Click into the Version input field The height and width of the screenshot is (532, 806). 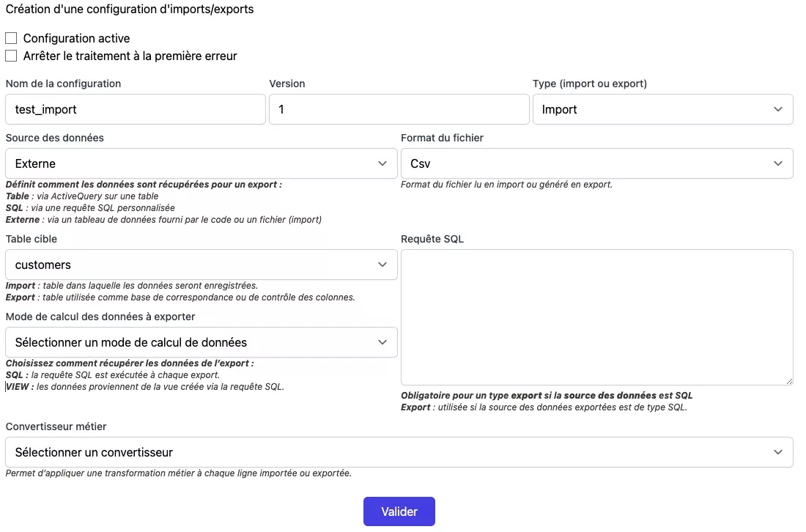[399, 109]
